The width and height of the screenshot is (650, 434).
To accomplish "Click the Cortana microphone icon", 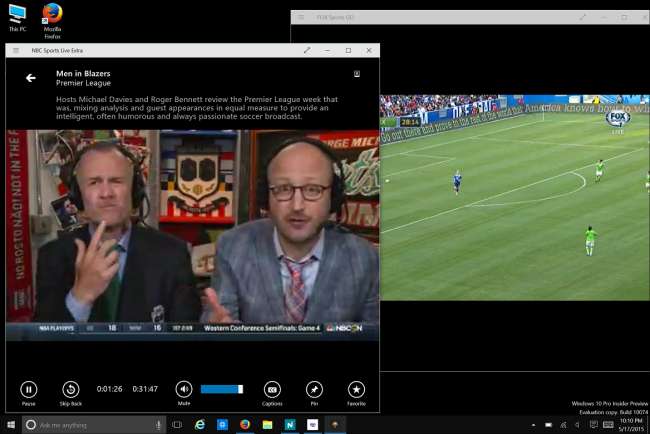I will [x=158, y=425].
